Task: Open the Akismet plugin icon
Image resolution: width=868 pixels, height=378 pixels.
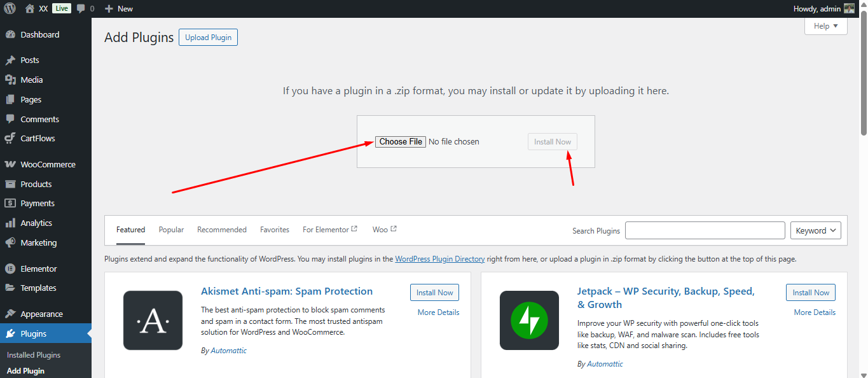Action: (x=153, y=320)
